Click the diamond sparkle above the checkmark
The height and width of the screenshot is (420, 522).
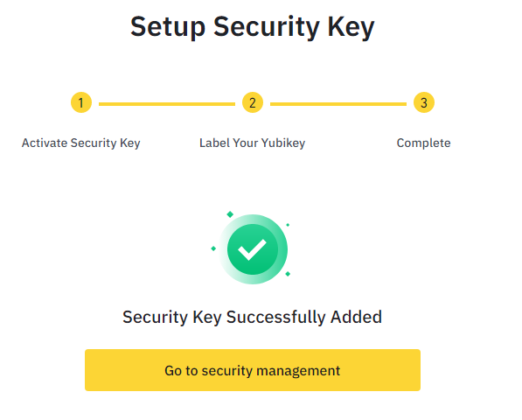pos(230,214)
